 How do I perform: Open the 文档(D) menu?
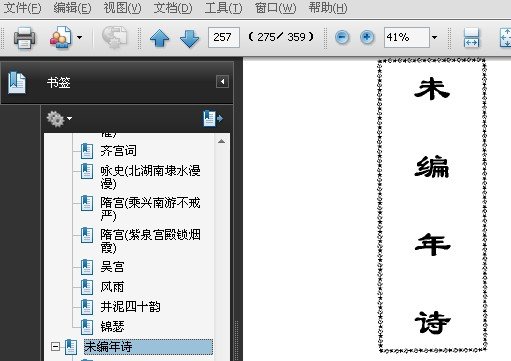click(x=173, y=8)
